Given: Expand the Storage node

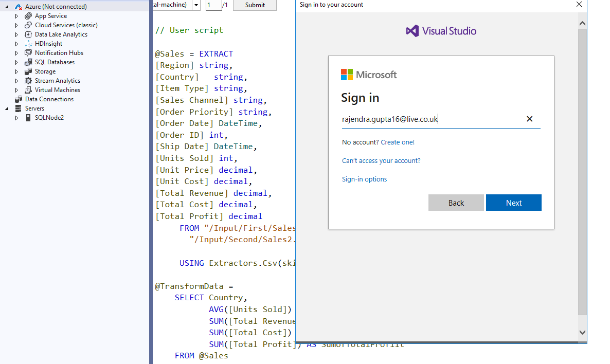Looking at the screenshot, I should click(16, 71).
